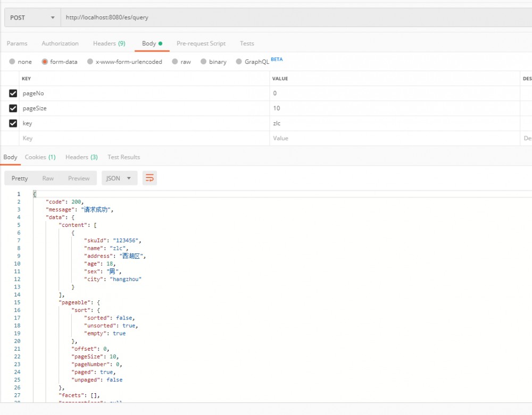Switch to the Headers (9) request tab
Image resolution: width=532 pixels, height=415 pixels.
tap(109, 43)
